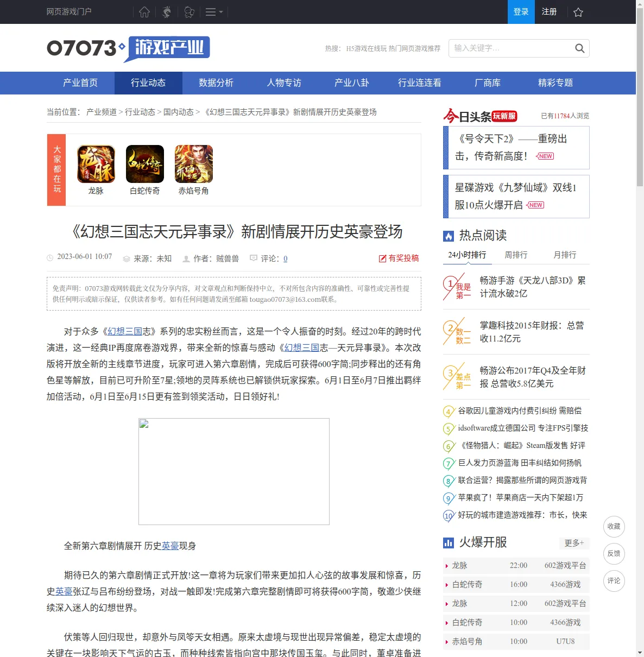The height and width of the screenshot is (657, 644).
Task: Click the broken article image placeholder
Action: coord(234,471)
